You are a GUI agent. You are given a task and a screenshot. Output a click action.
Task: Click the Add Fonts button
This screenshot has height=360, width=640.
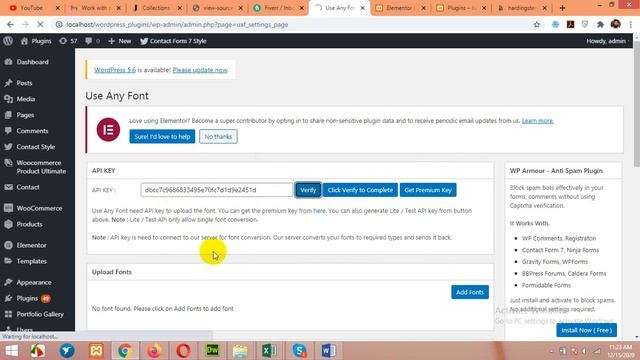[470, 292]
